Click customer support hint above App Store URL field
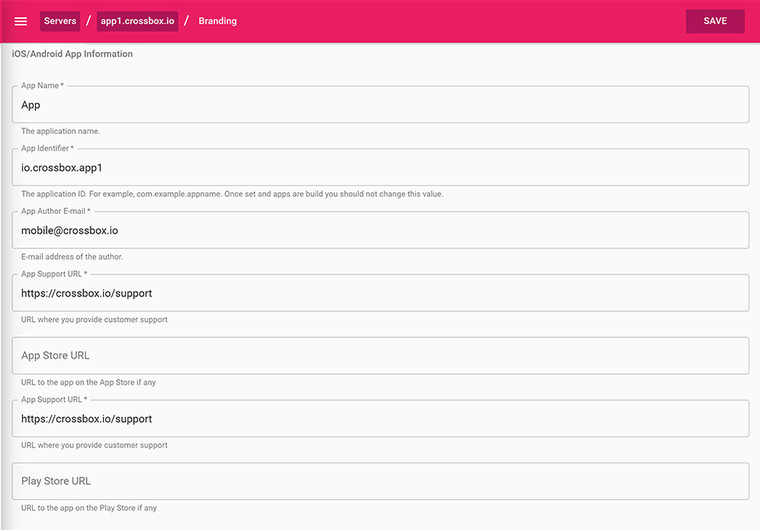 [94, 320]
